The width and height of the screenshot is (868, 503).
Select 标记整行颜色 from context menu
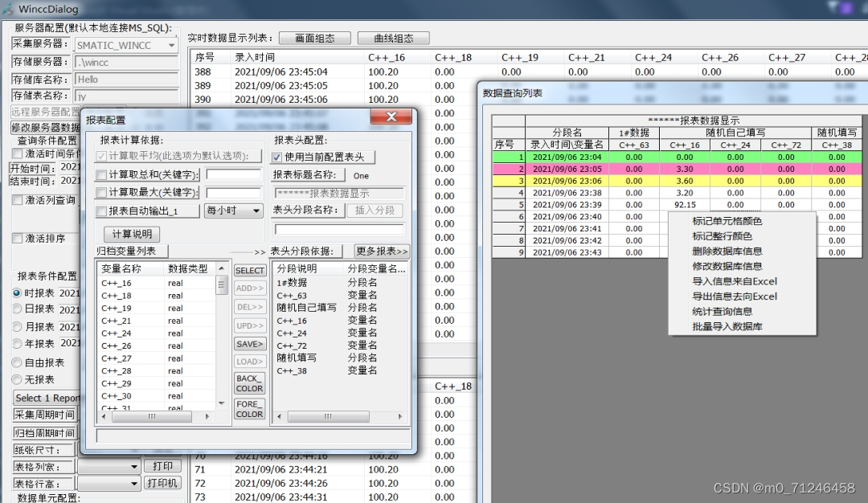722,236
